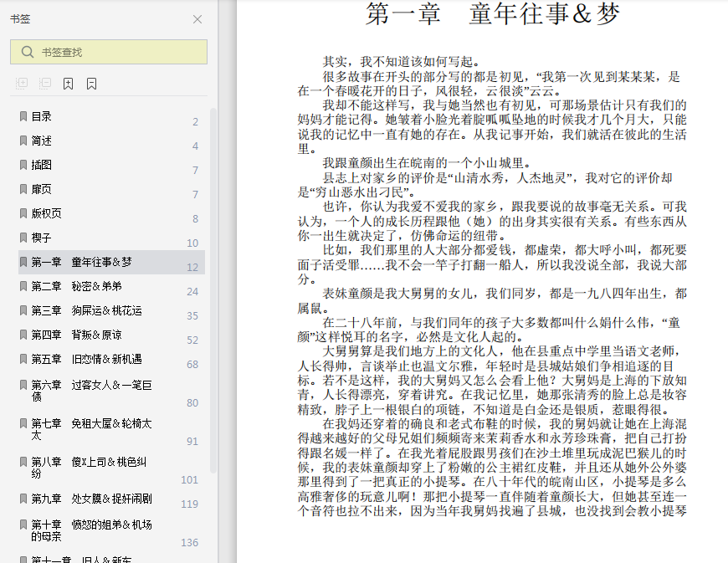Click the bookmark icon beside 第九章
The width and height of the screenshot is (728, 563).
pos(23,499)
